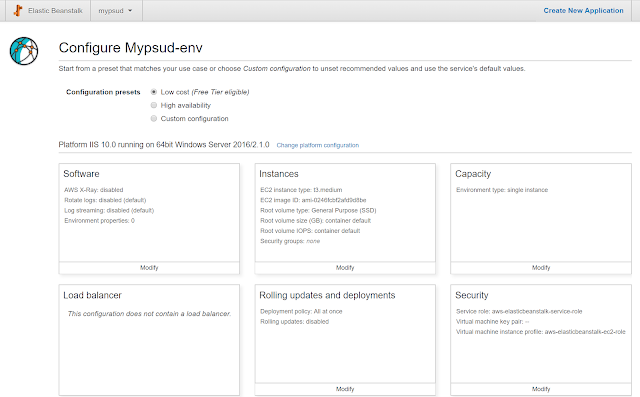Modify the Instances settings
Image resolution: width=640 pixels, height=397 pixels.
[x=345, y=268]
